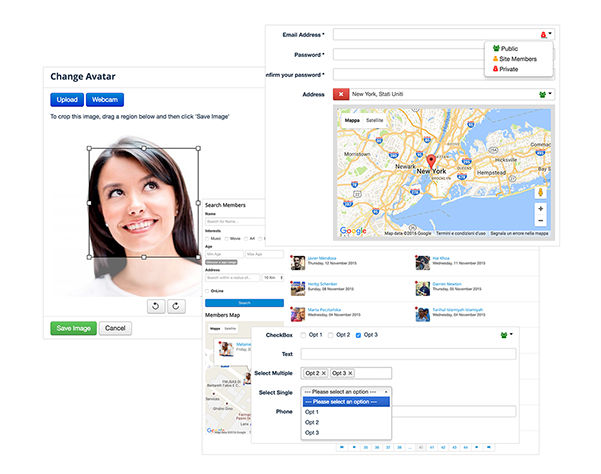This screenshot has height=474, width=601.
Task: Click the rotate left icon under avatar
Action: click(156, 306)
